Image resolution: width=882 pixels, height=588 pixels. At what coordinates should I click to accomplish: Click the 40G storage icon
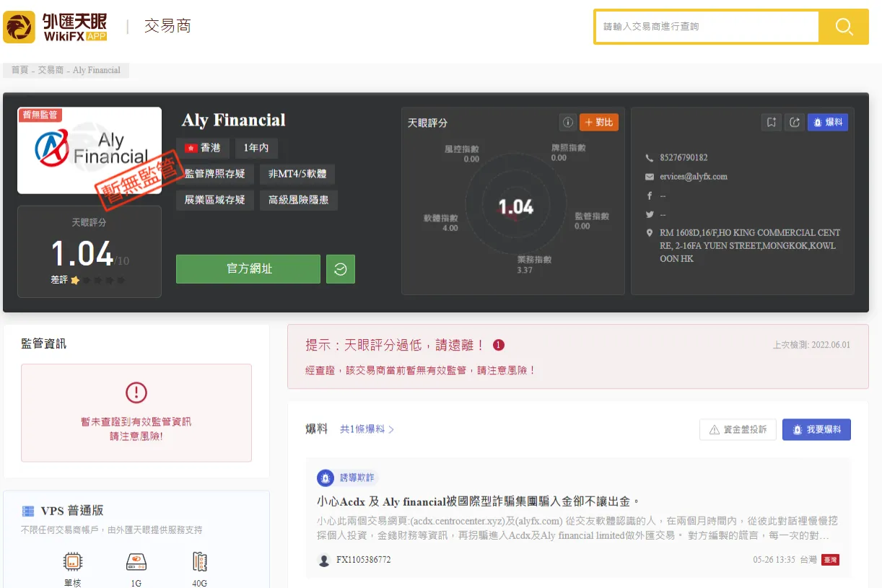tap(200, 562)
